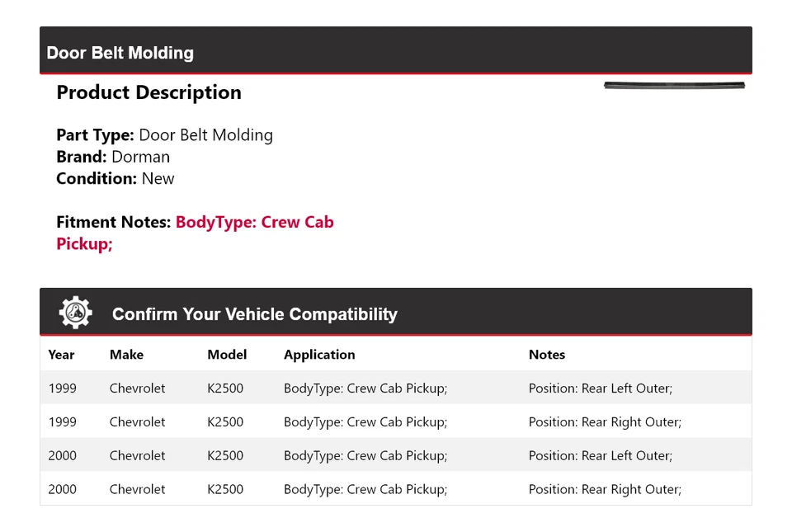
Task: Select the 1999 Rear Right Outer row
Action: pyautogui.click(x=395, y=422)
